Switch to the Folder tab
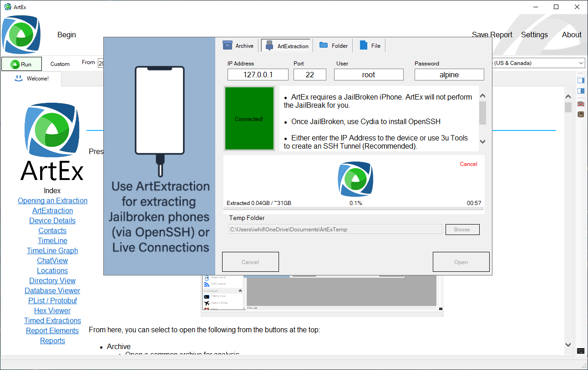 click(334, 45)
